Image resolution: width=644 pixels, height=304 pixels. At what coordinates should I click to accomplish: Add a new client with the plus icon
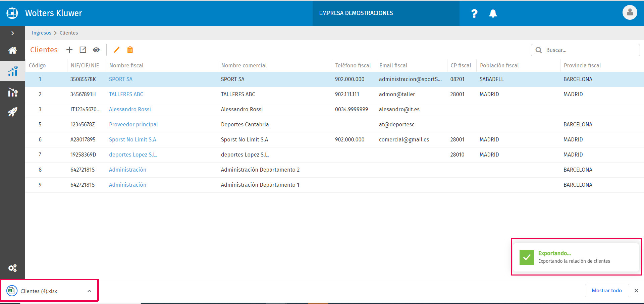(x=69, y=50)
